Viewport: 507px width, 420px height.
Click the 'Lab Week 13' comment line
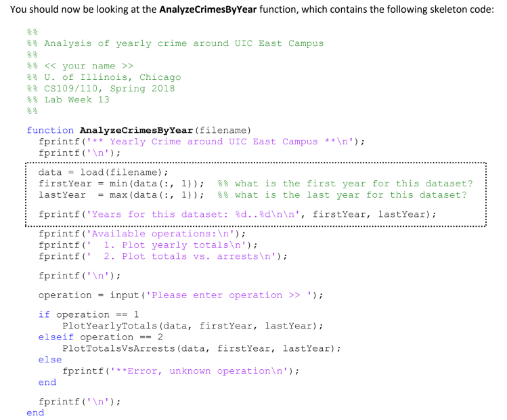click(68, 100)
